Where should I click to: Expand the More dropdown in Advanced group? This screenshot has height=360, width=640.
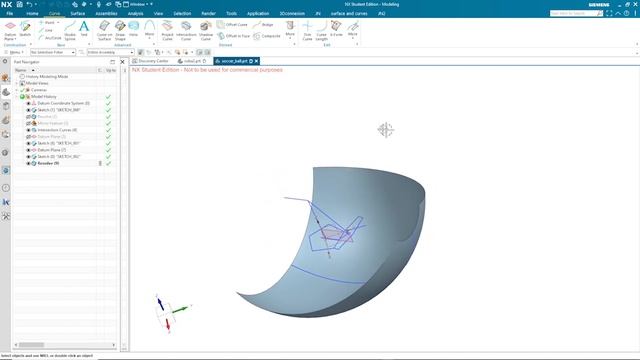(149, 31)
